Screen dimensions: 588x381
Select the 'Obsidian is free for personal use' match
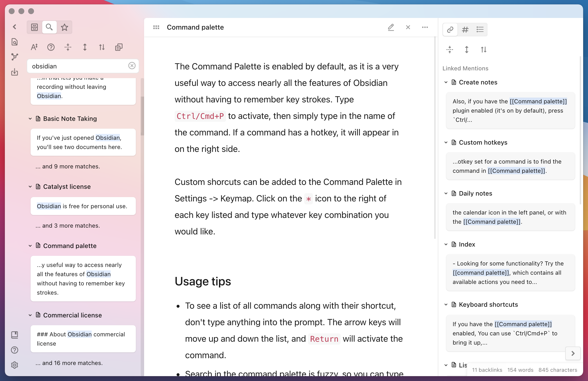tap(83, 206)
